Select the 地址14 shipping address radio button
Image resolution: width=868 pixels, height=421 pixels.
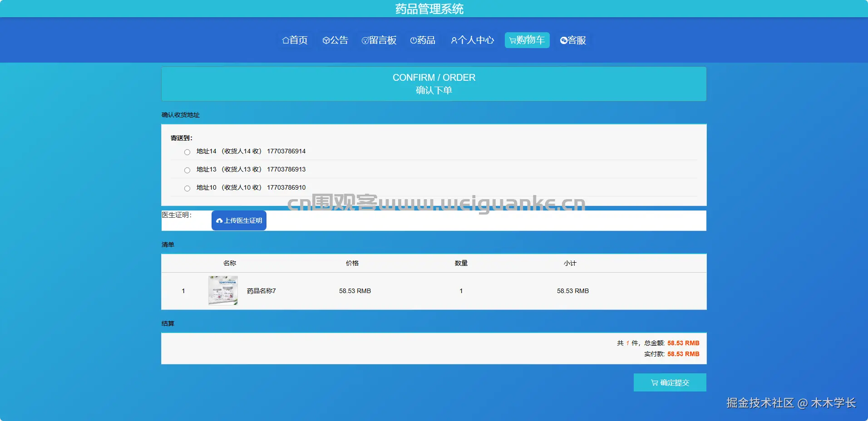click(187, 152)
